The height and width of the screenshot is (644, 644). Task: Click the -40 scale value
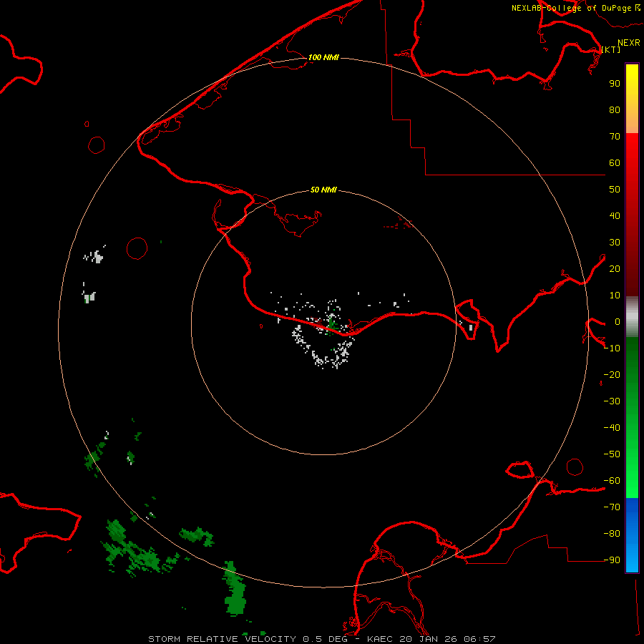click(612, 428)
